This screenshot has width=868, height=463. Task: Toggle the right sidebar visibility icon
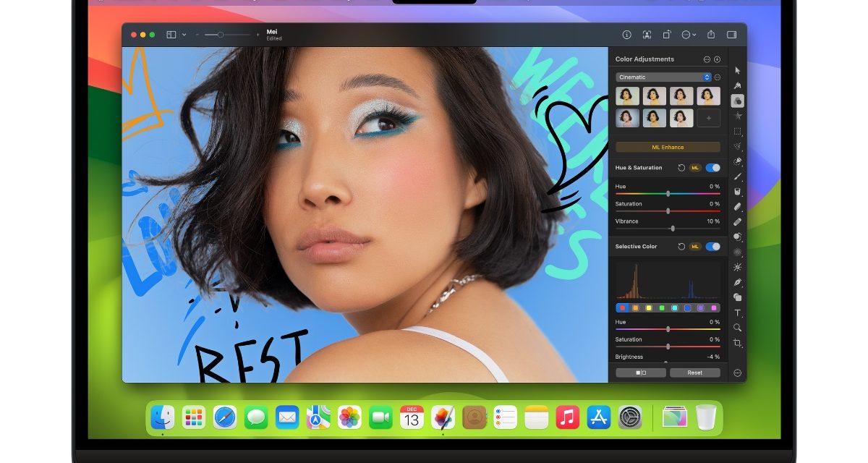pyautogui.click(x=731, y=34)
